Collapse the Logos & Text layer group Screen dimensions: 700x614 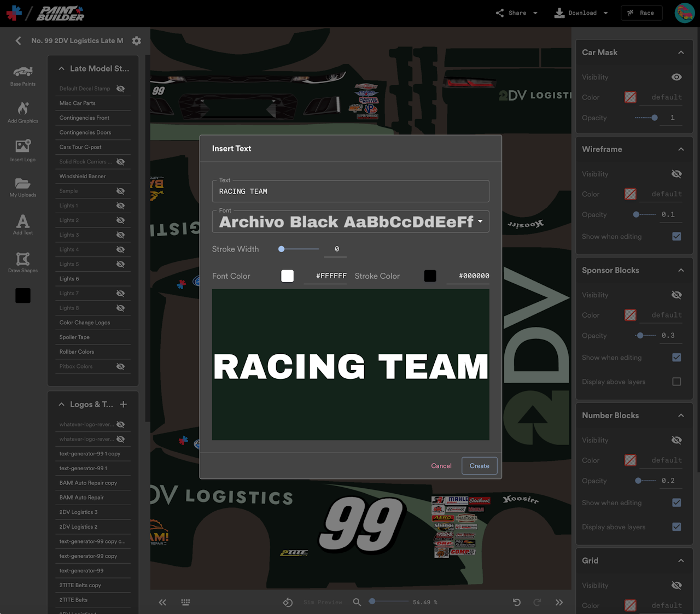tap(62, 404)
